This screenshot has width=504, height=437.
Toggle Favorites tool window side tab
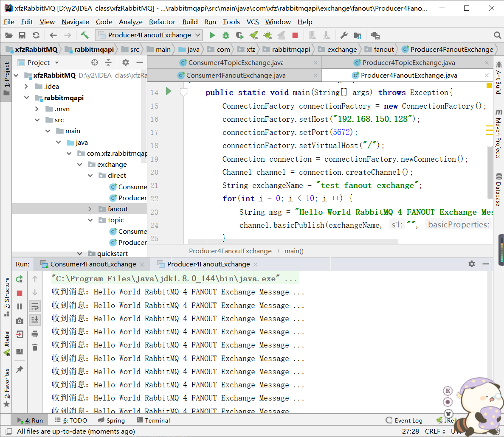[6, 388]
